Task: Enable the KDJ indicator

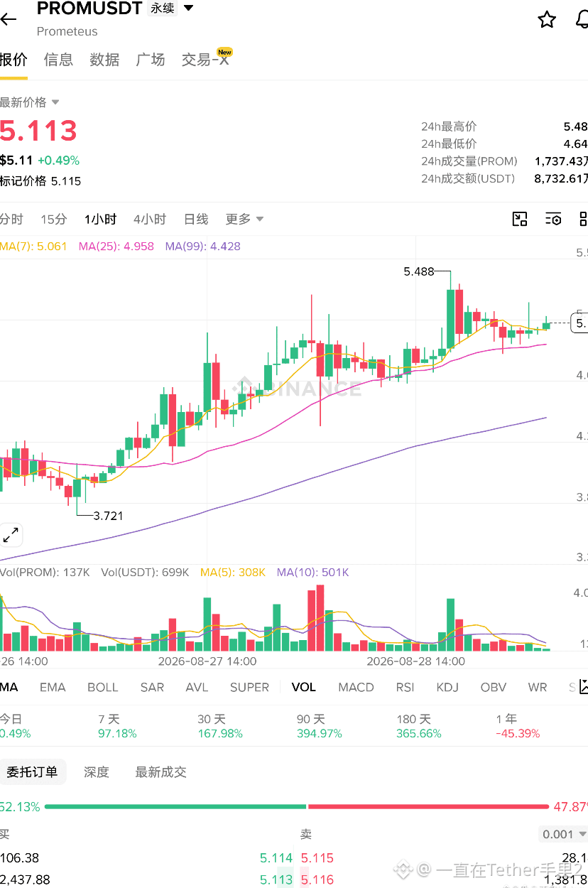Action: [447, 687]
